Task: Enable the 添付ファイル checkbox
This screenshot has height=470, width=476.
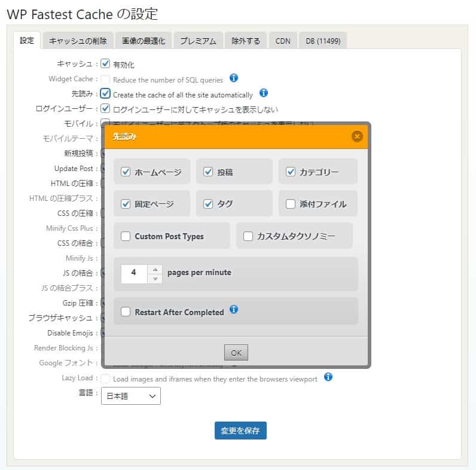Action: click(x=291, y=204)
